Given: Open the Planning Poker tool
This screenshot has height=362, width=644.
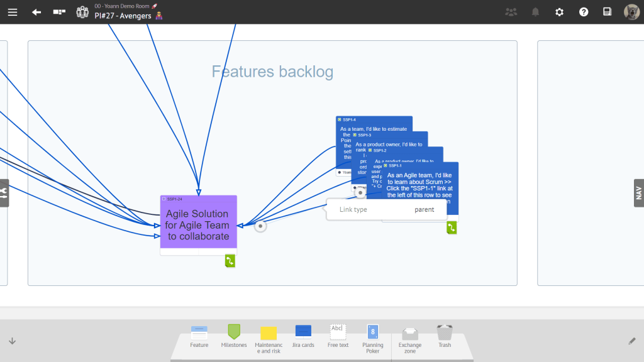Looking at the screenshot, I should [372, 334].
